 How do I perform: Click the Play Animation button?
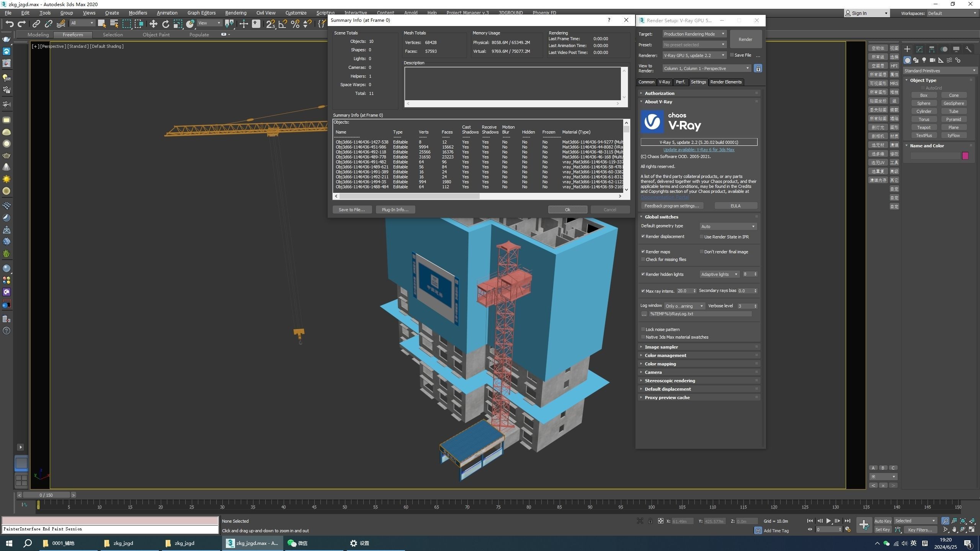click(x=828, y=521)
